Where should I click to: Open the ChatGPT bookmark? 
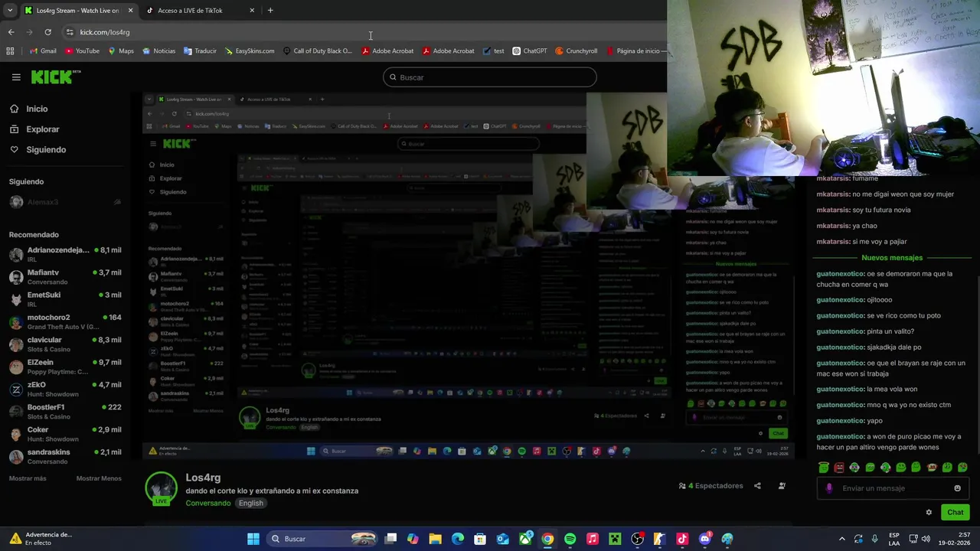coord(530,51)
